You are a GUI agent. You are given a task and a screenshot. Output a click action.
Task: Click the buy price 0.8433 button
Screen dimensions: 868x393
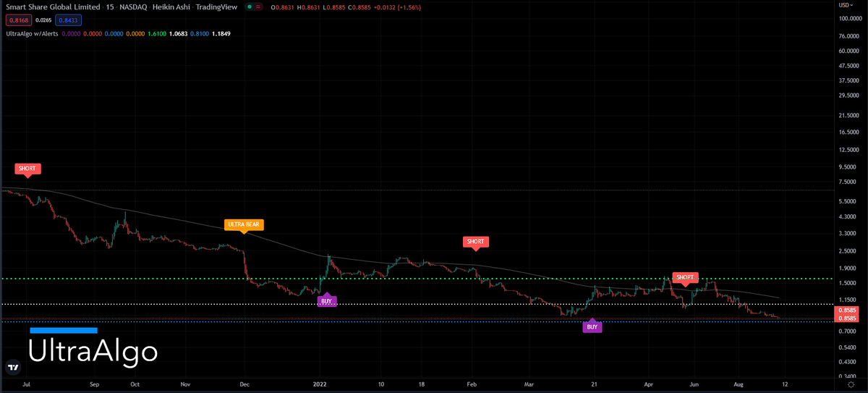pos(69,20)
